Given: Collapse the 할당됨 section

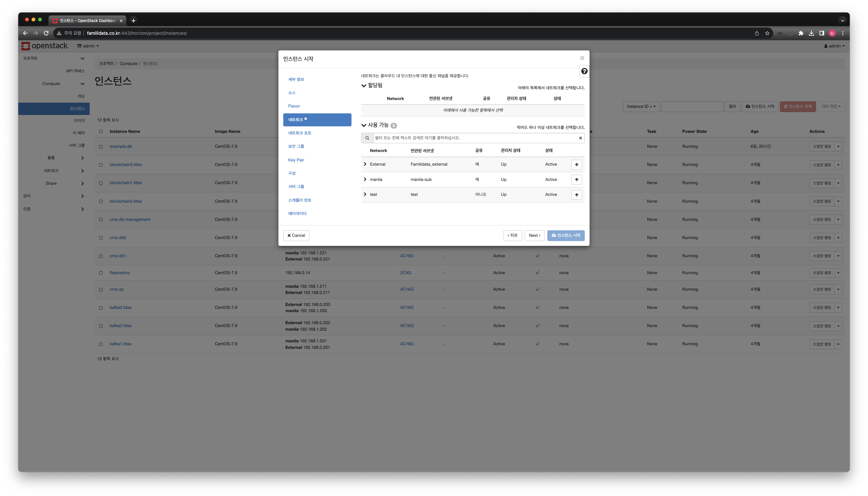Looking at the screenshot, I should (364, 85).
